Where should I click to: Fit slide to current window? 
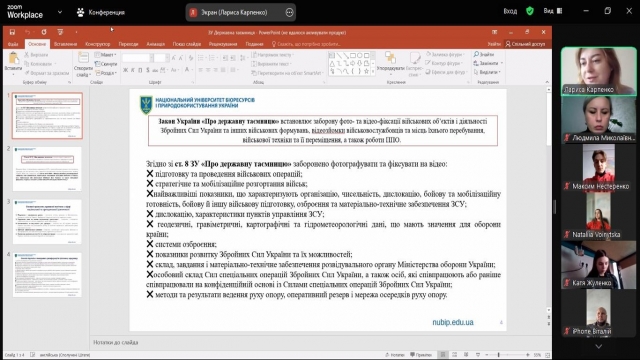coord(548,355)
